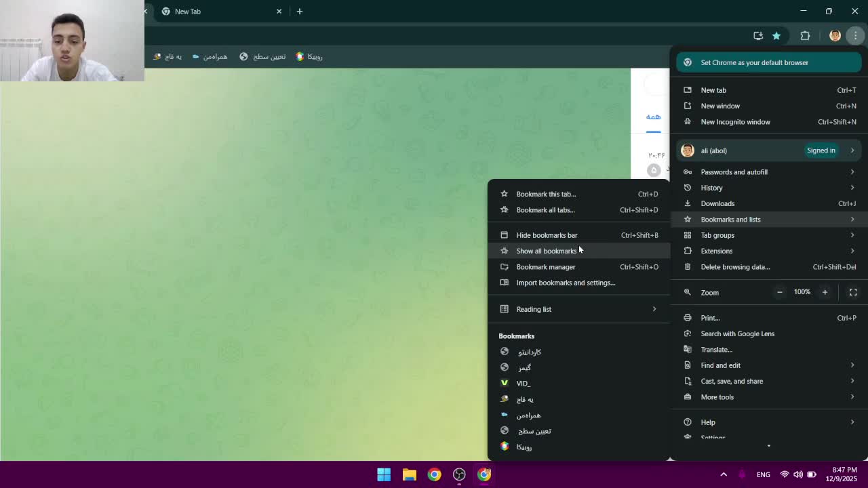Click the Chrome three-dot menu icon
868x488 pixels.
[855, 36]
